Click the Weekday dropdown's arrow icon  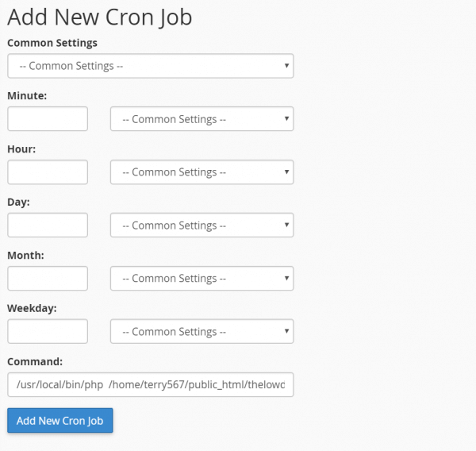point(286,331)
